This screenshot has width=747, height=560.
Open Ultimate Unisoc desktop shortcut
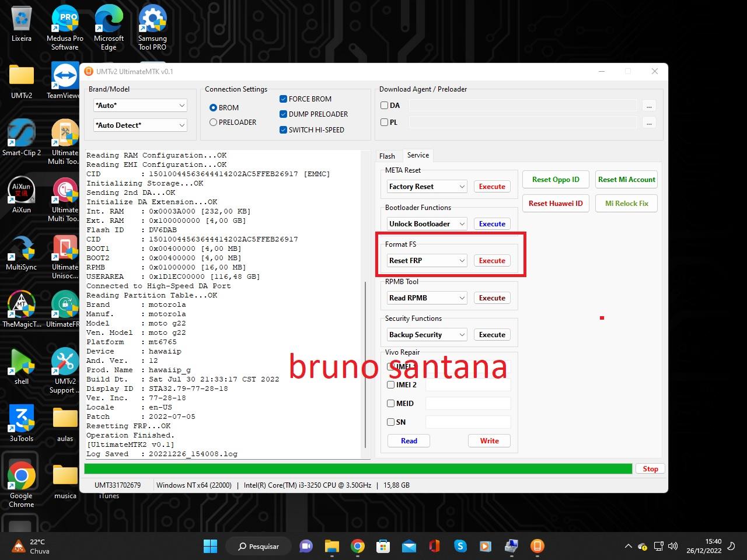64,257
